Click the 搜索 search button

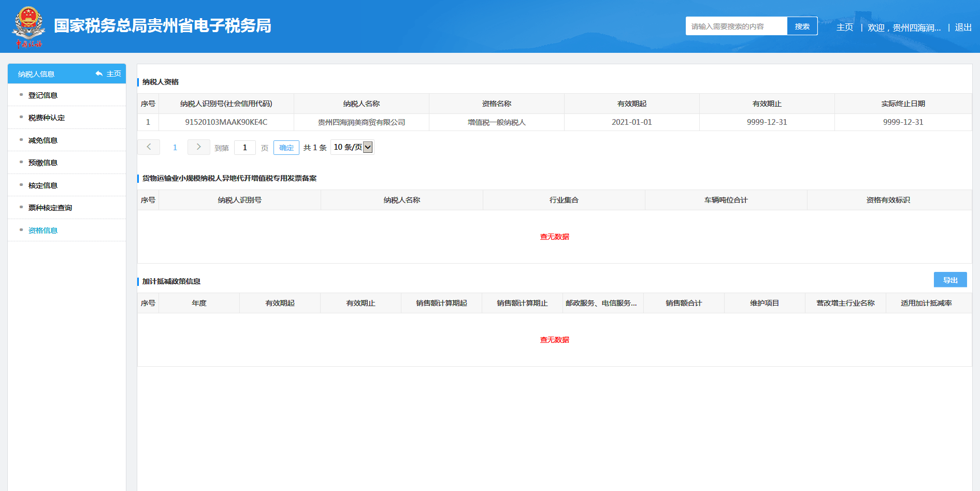[x=802, y=26]
